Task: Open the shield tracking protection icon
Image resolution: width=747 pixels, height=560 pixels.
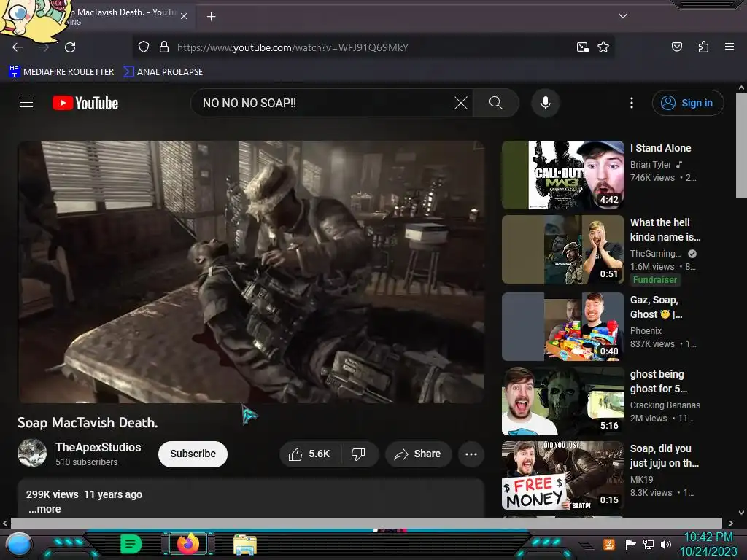Action: click(144, 47)
